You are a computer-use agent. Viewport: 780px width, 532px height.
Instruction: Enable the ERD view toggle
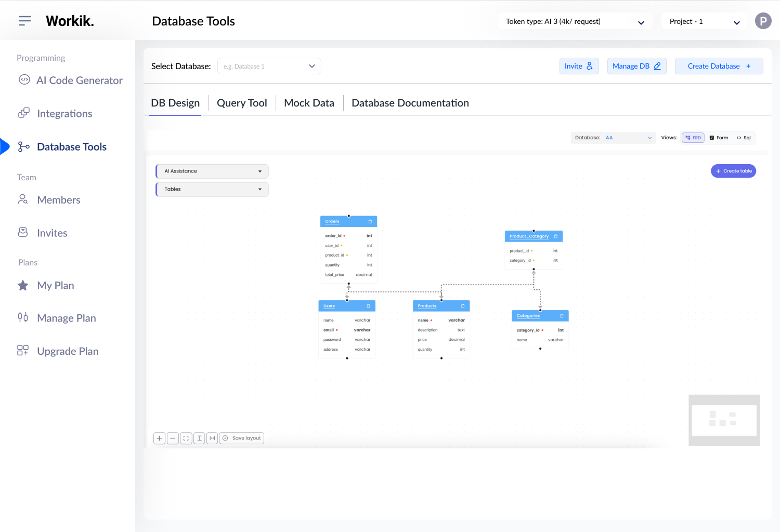click(x=693, y=137)
